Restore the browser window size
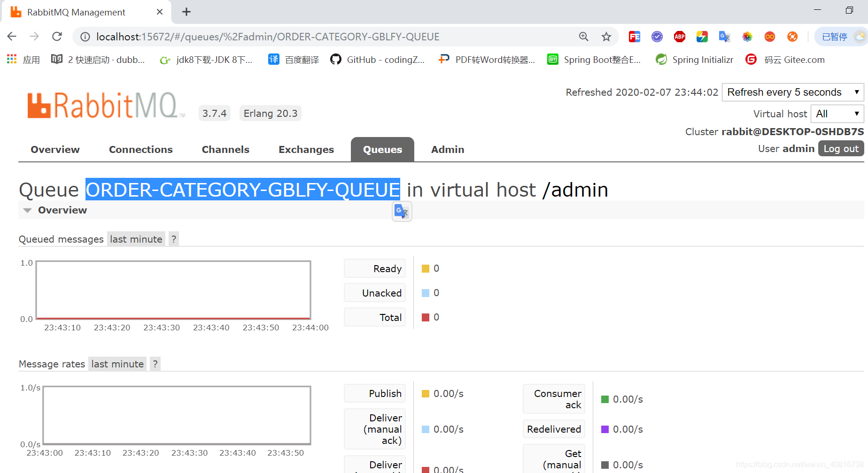 click(849, 10)
